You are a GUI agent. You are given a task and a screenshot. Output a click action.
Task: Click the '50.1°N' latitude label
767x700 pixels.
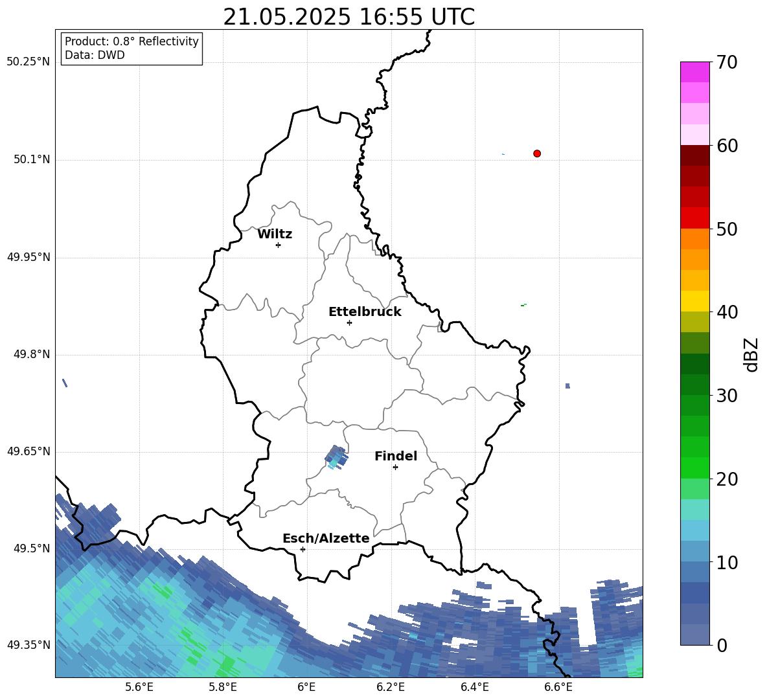32,159
